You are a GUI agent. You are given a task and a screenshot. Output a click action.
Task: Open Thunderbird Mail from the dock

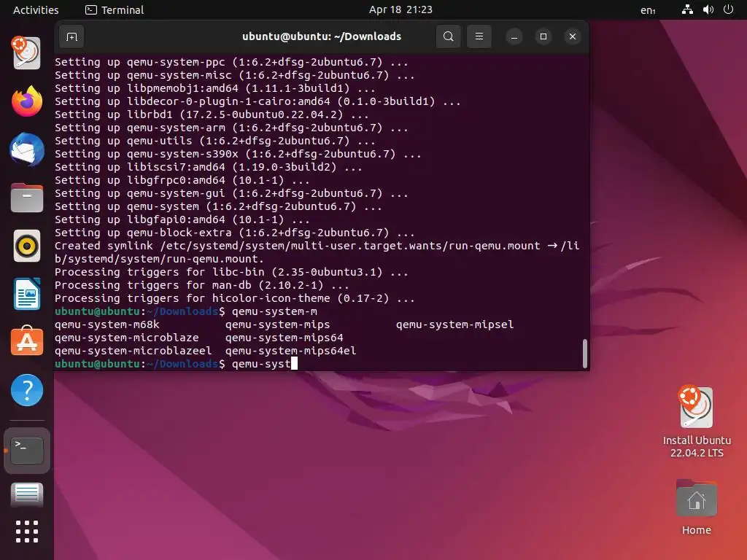pos(27,149)
